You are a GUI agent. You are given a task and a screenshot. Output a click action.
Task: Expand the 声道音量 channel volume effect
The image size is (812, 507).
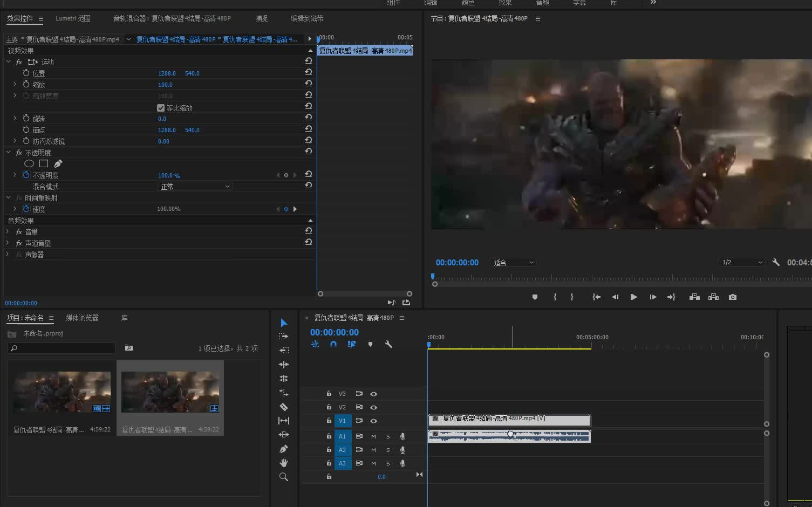tap(8, 243)
